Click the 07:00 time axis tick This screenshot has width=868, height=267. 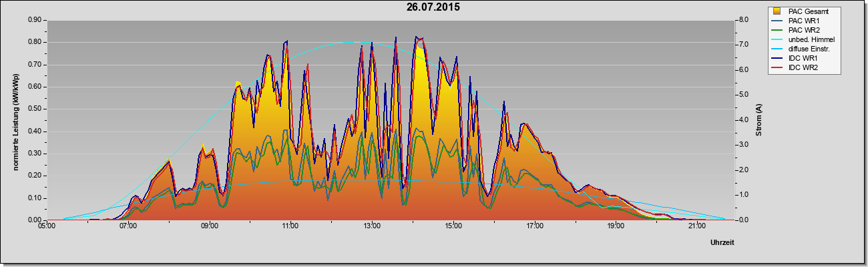[x=128, y=227]
